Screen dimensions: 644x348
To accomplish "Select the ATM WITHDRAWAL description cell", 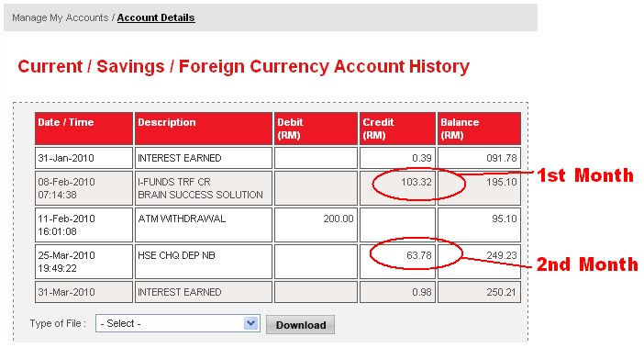I will tap(204, 225).
